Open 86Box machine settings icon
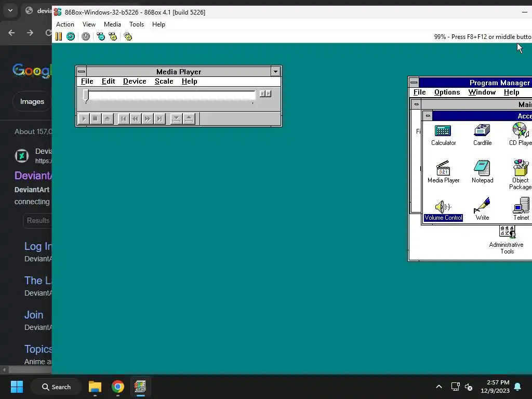 click(128, 36)
